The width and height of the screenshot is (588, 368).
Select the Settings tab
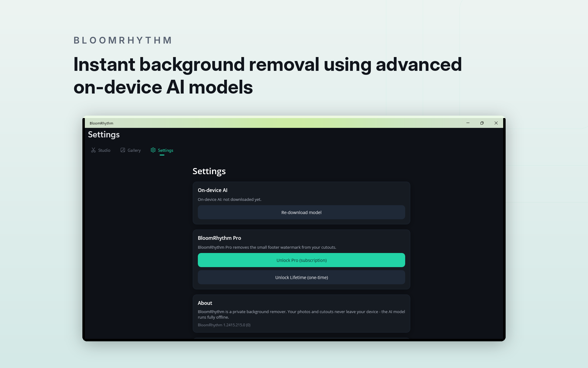tap(162, 150)
